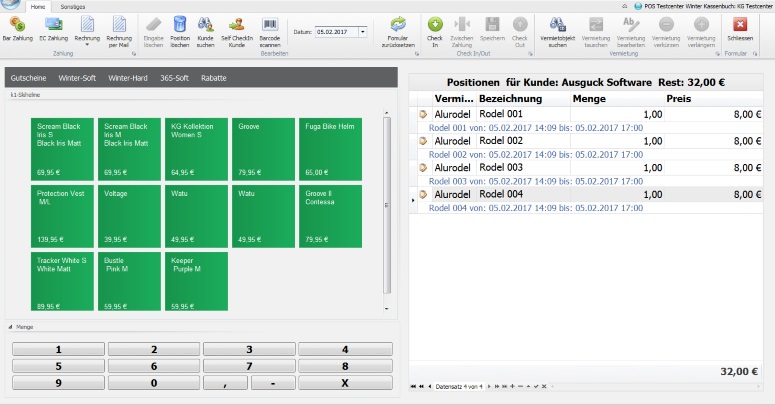775x405 pixels.
Task: Click the Zwischen Zahlung icon
Action: pos(462,24)
